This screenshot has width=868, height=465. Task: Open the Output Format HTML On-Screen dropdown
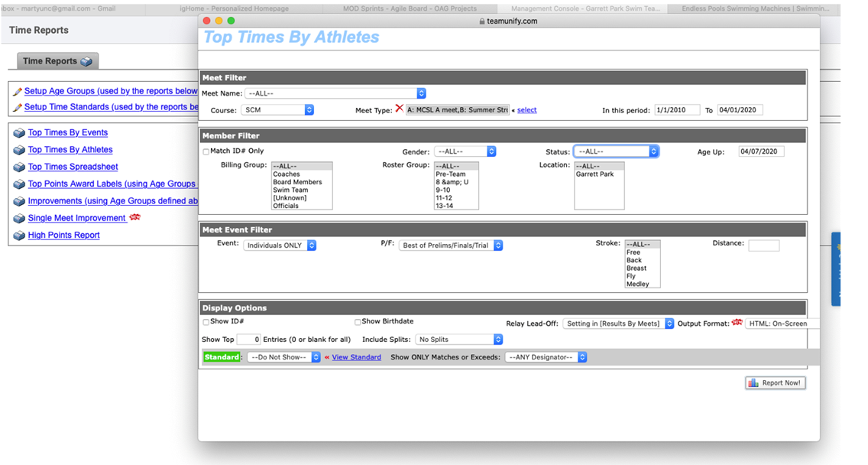click(782, 324)
